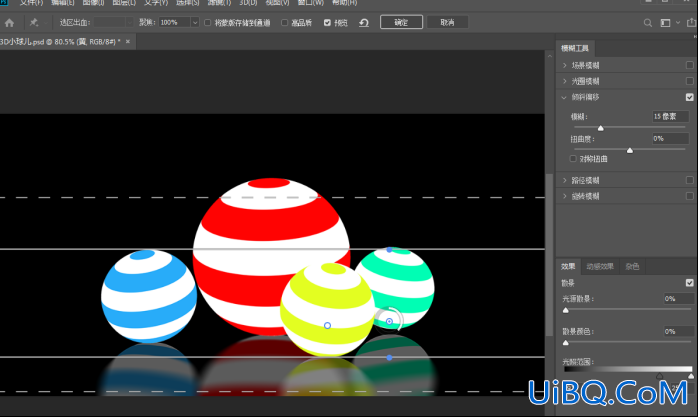Switch to the 杂色 tab
Viewport: 698px width, 417px height.
pos(633,267)
